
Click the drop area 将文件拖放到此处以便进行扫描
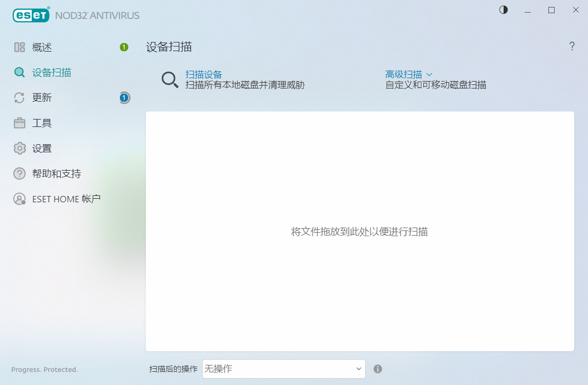point(359,232)
